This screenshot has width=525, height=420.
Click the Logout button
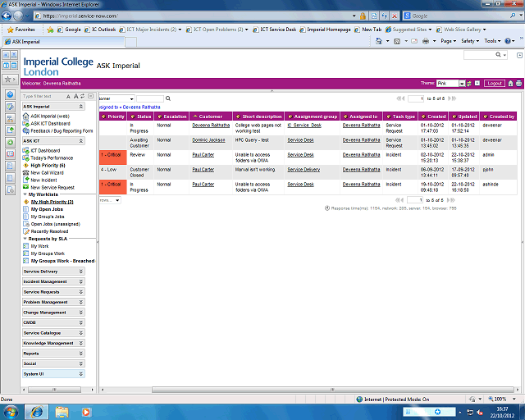click(494, 84)
